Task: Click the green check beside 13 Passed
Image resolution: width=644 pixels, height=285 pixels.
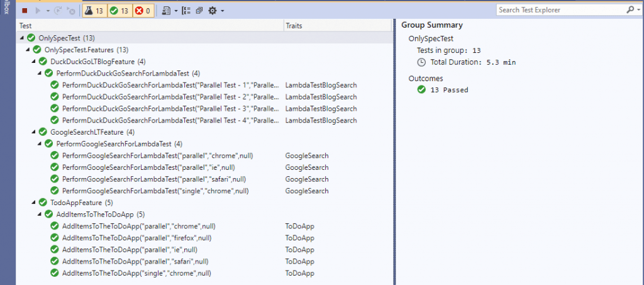Action: (x=421, y=90)
